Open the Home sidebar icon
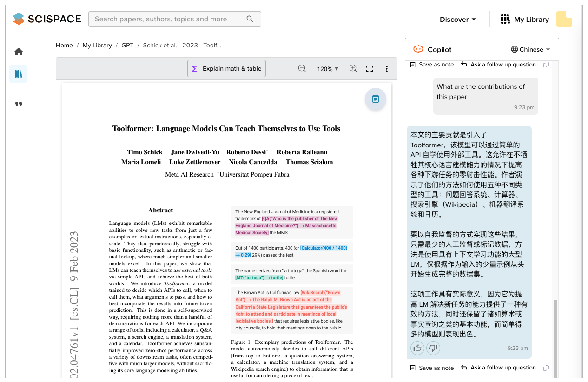The image size is (588, 382). pos(19,52)
